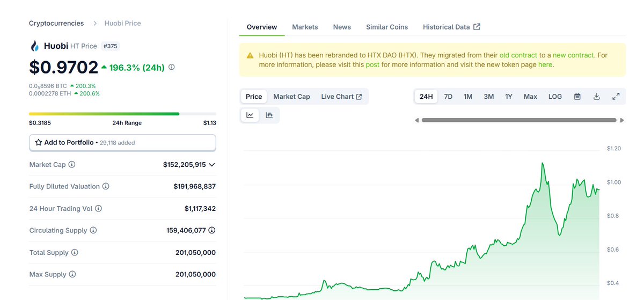Open the old contract link
Screen dimensions: 644x300
(518, 55)
